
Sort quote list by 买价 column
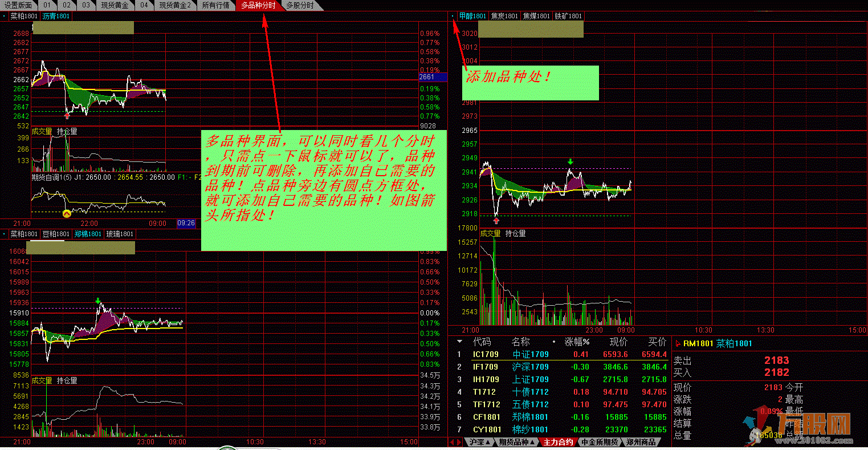[x=657, y=342]
